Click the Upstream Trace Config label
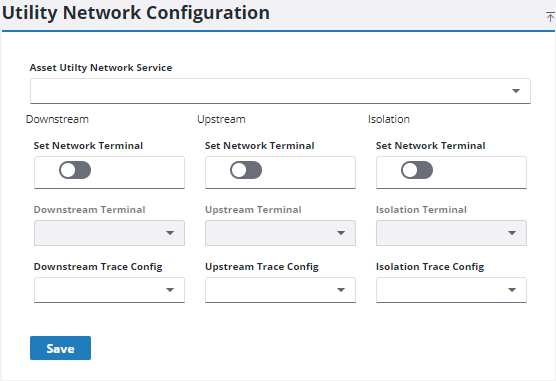The height and width of the screenshot is (381, 556). (x=262, y=267)
